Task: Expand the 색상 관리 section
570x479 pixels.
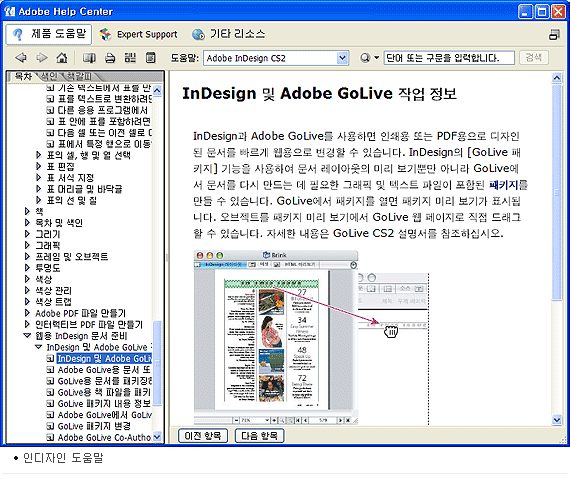Action: coord(27,290)
